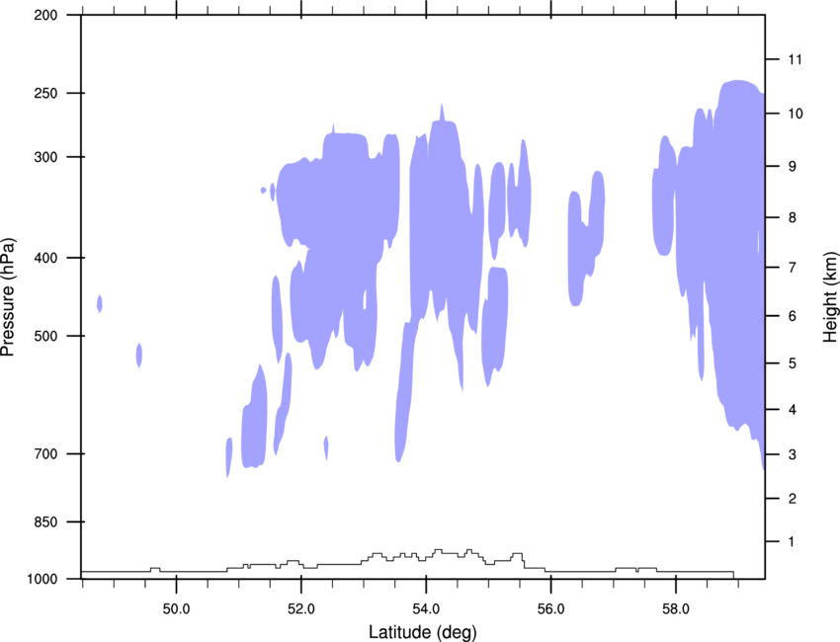The height and width of the screenshot is (642, 840).
Task: Select the 700 pressure tick label
Action: pos(45,454)
